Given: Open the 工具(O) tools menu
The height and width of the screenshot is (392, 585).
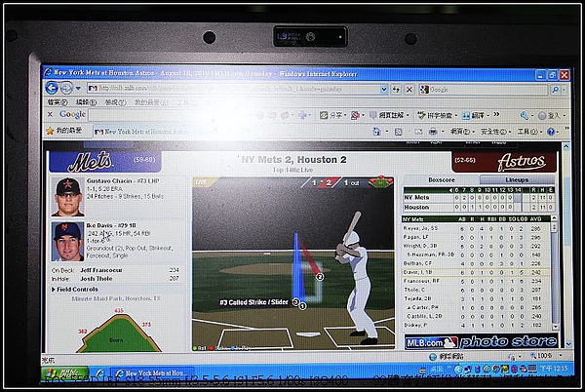Looking at the screenshot, I should coord(529,132).
